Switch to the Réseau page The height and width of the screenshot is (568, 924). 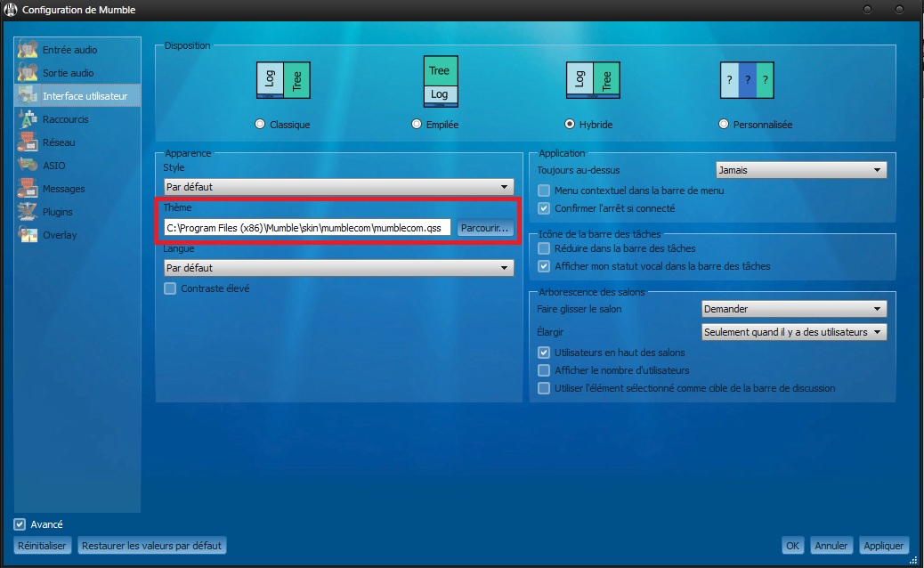point(77,142)
